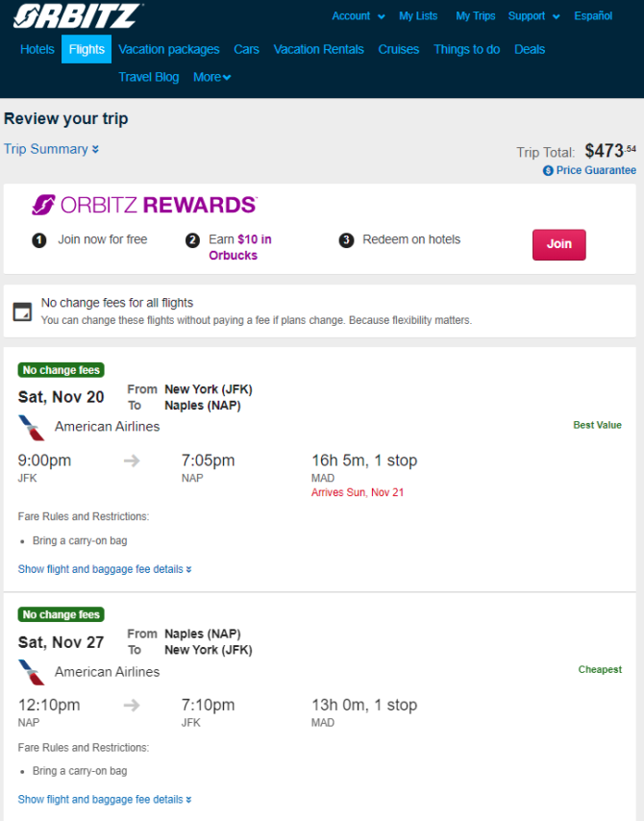Screen dimensions: 644x821
Task: Show flight and baggage details for Nov 27
Action: tap(105, 800)
